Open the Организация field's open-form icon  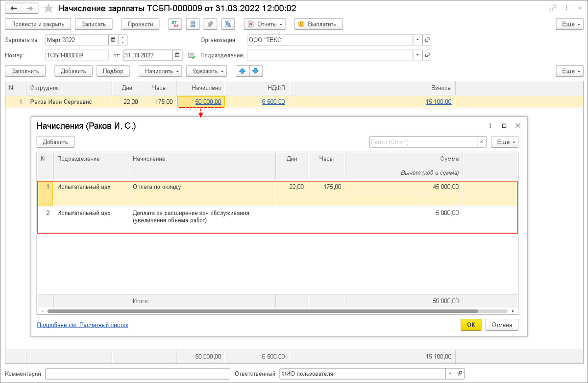427,40
